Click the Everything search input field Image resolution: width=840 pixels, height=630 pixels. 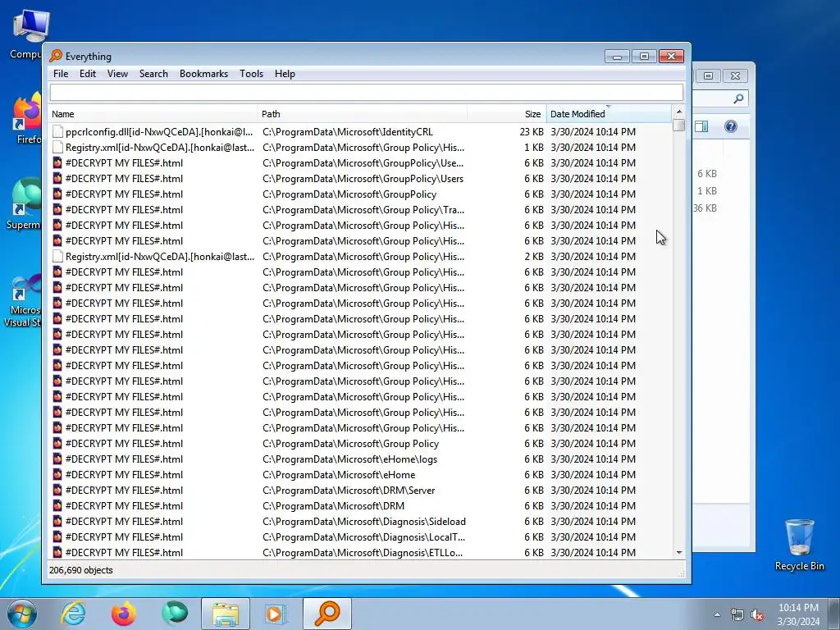[x=367, y=92]
